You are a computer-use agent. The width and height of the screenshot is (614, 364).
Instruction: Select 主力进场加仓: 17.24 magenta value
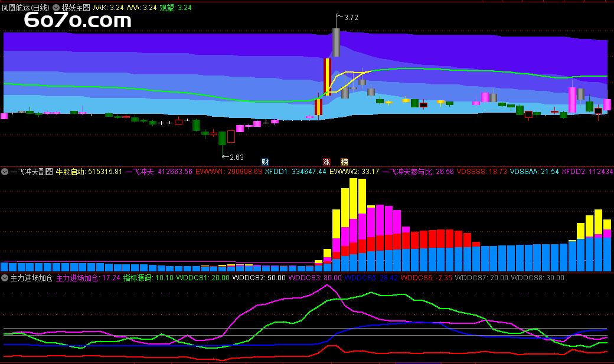click(88, 278)
